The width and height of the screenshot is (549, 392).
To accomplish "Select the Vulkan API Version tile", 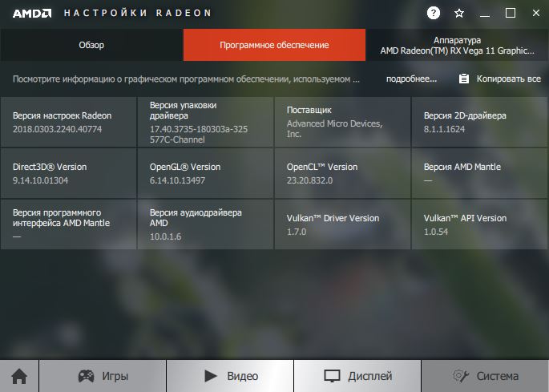I will coord(480,224).
